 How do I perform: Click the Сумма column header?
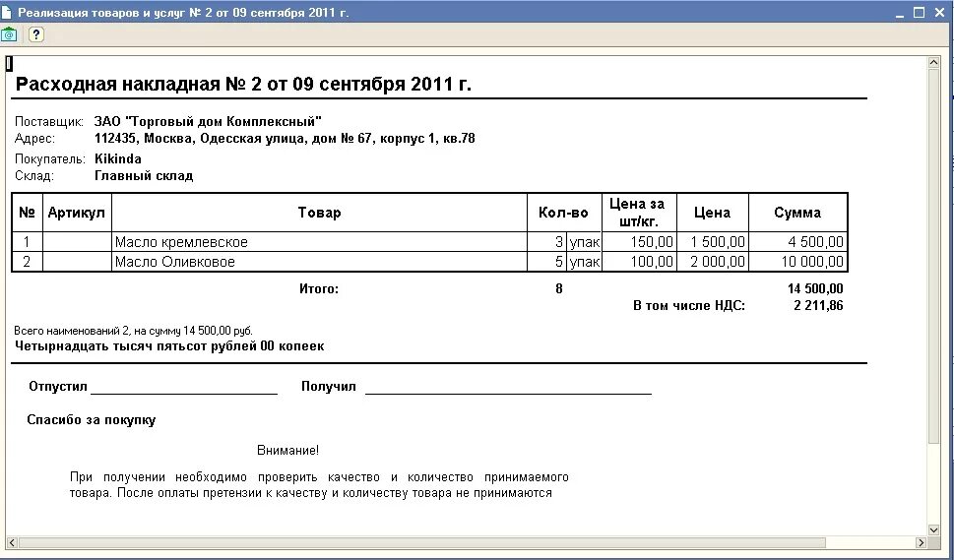[x=797, y=213]
